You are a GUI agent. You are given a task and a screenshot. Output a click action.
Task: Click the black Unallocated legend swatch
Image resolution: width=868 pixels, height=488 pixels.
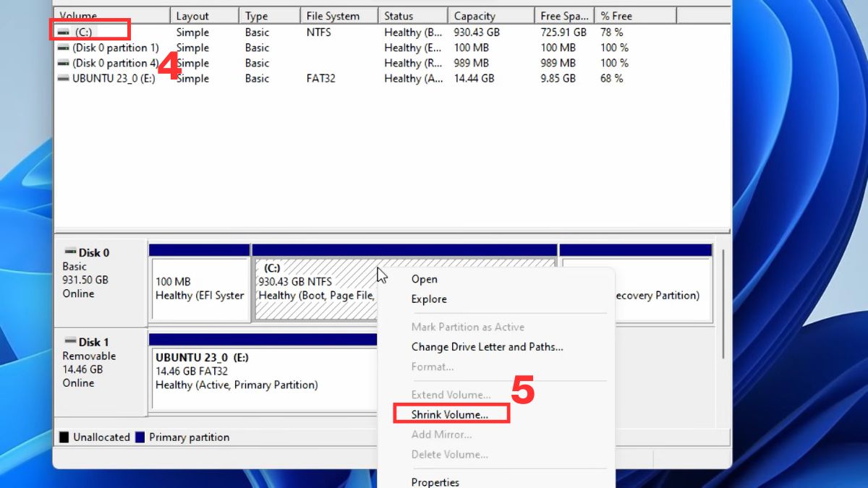(64, 437)
